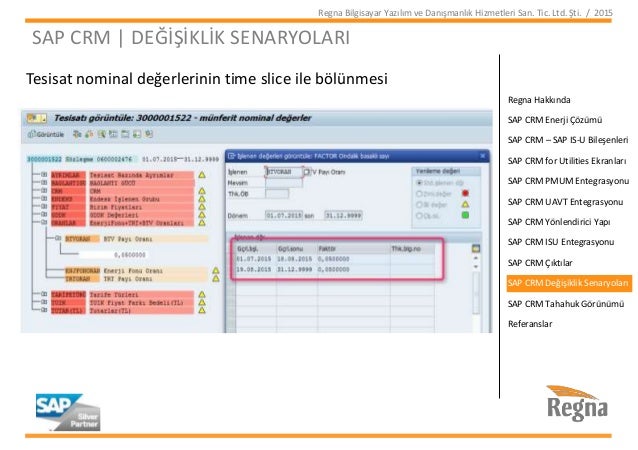638x450 pixels.
Task: Click warning triangle on ENDEKS row
Action: tap(202, 199)
